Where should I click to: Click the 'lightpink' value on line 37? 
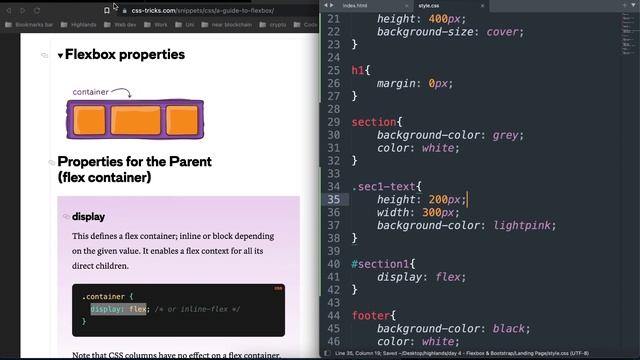pyautogui.click(x=522, y=225)
